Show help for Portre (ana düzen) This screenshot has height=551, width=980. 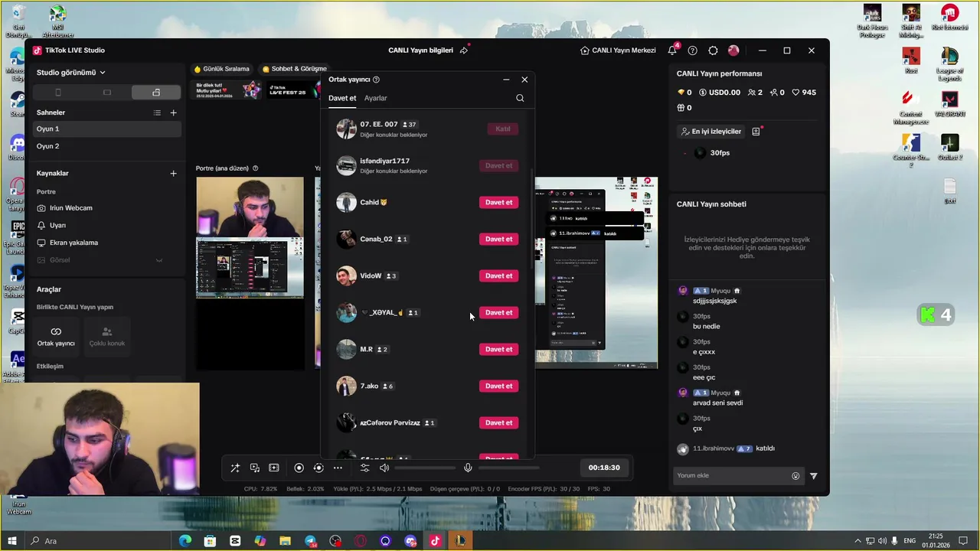pos(256,168)
